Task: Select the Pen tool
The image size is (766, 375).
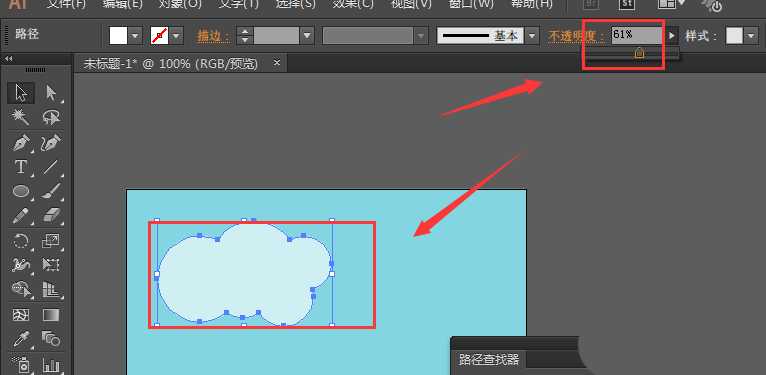Action: [x=21, y=143]
